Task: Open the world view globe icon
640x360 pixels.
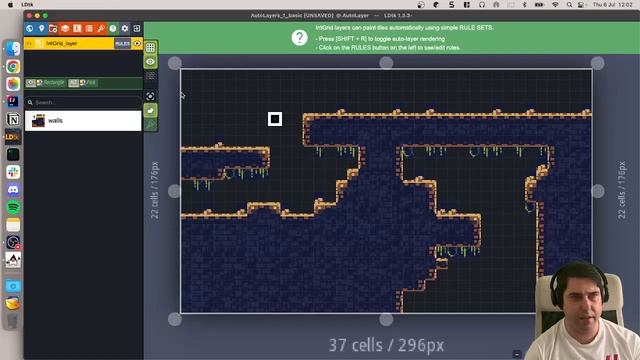Action: 29,29
